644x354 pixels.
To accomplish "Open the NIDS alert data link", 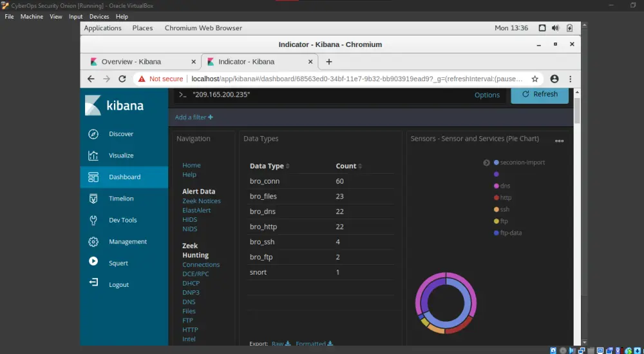I will [190, 229].
